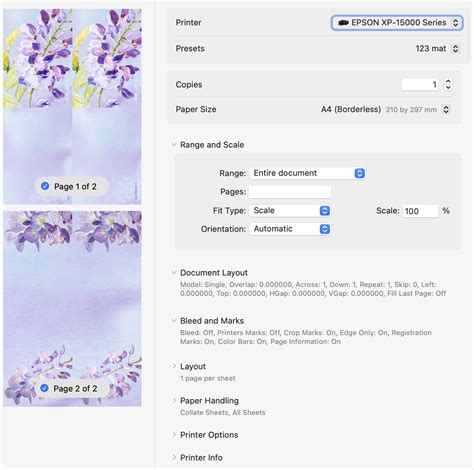
Task: Open the Orientation dropdown set to Automatic
Action: [x=290, y=229]
